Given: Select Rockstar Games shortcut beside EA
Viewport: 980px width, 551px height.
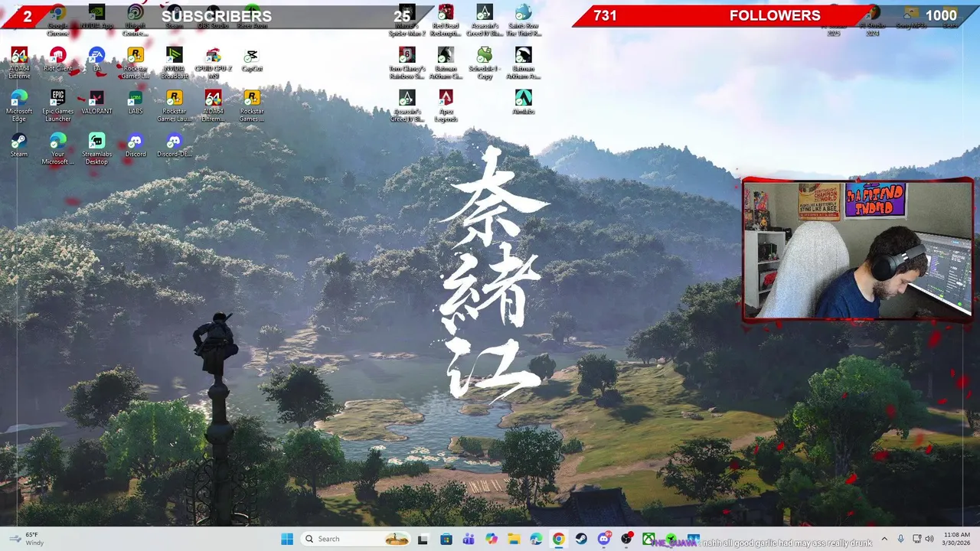Looking at the screenshot, I should click(x=136, y=64).
